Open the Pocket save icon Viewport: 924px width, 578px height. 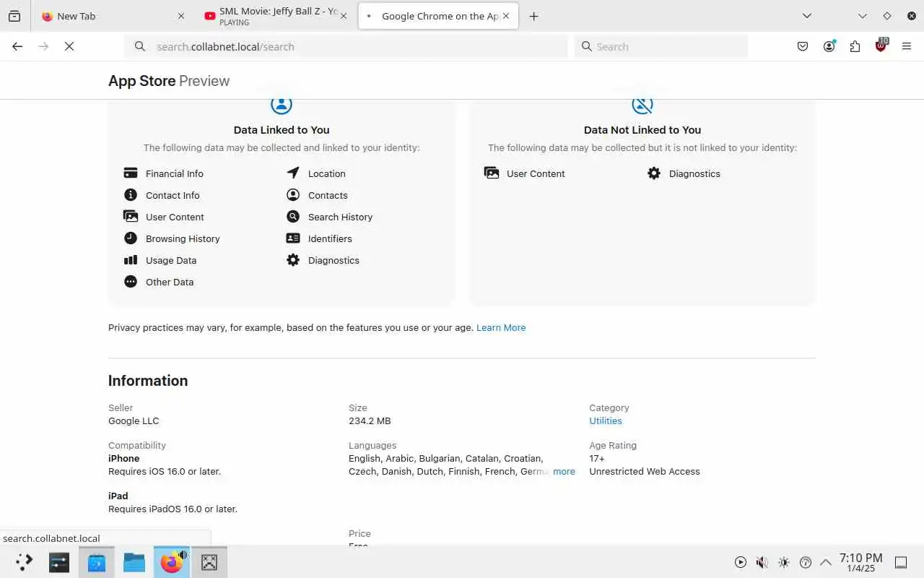tap(803, 46)
